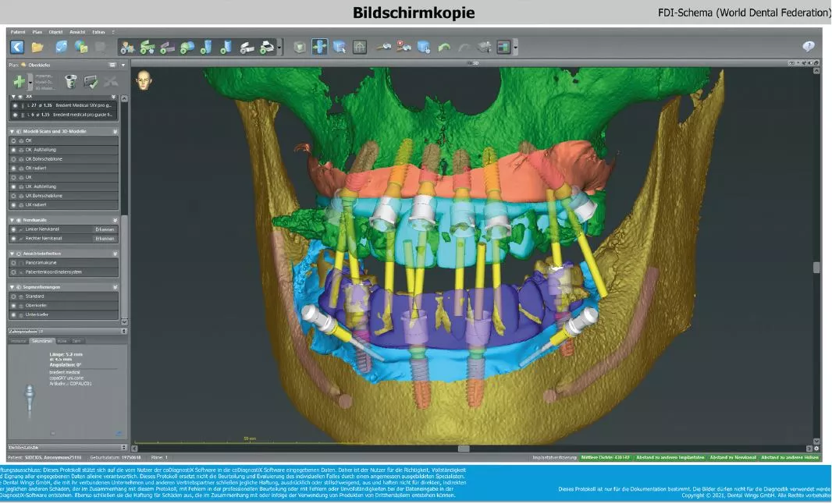Click the trash bin delete icon
Screen dimensions: 832x504
click(x=71, y=81)
